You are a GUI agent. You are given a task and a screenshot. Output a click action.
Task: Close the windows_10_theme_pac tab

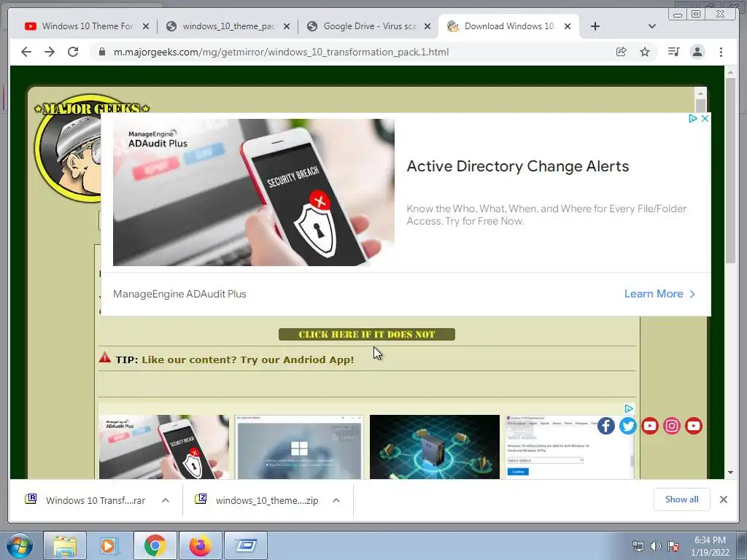click(x=287, y=26)
